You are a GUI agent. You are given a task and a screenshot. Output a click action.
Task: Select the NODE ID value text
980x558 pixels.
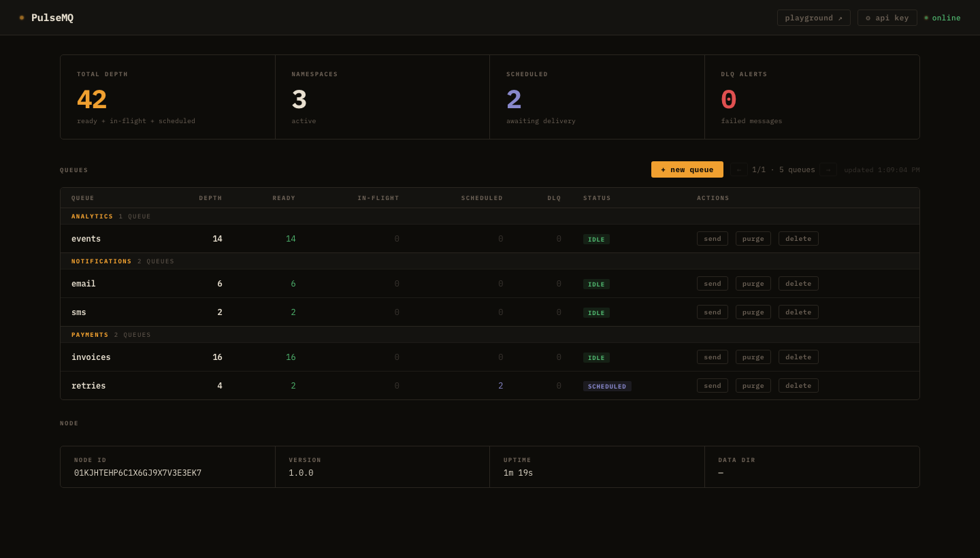coord(137,473)
